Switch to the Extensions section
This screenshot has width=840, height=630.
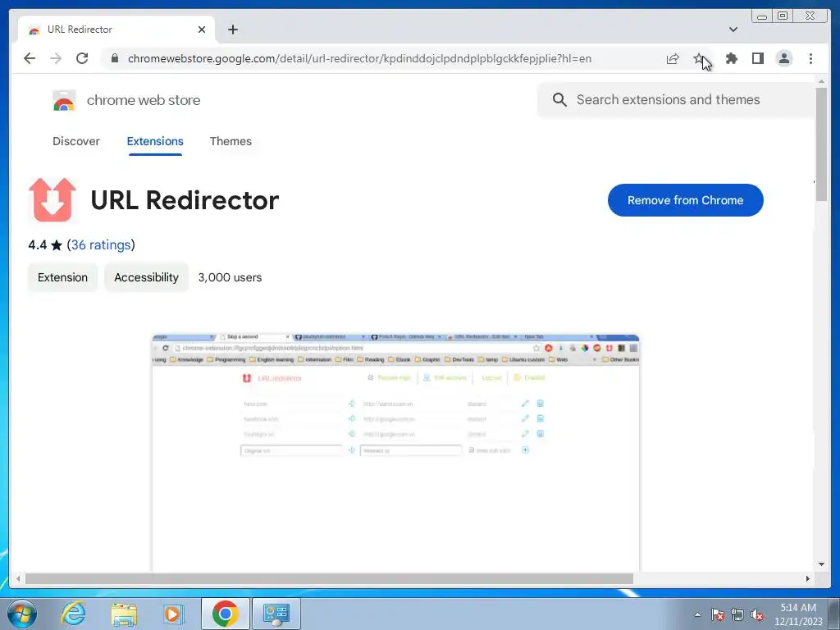coord(155,141)
